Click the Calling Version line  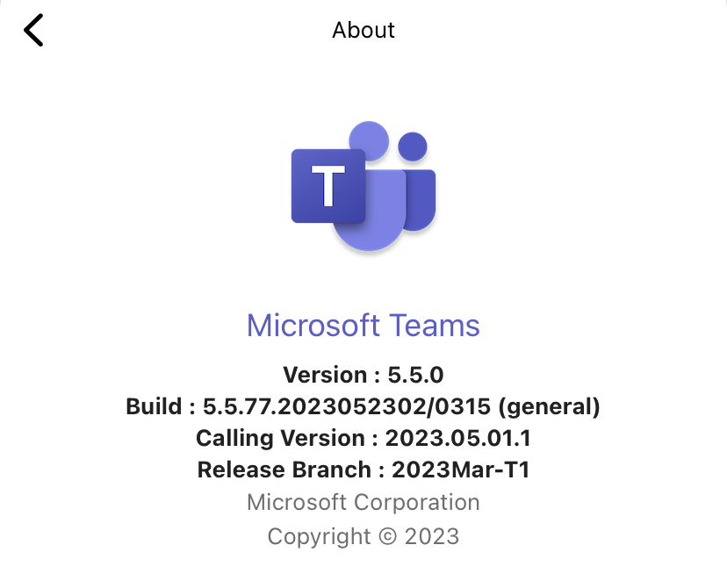coord(363,438)
